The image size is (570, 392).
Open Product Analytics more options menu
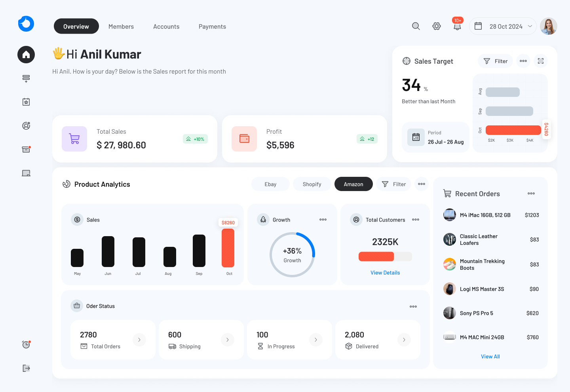[422, 184]
